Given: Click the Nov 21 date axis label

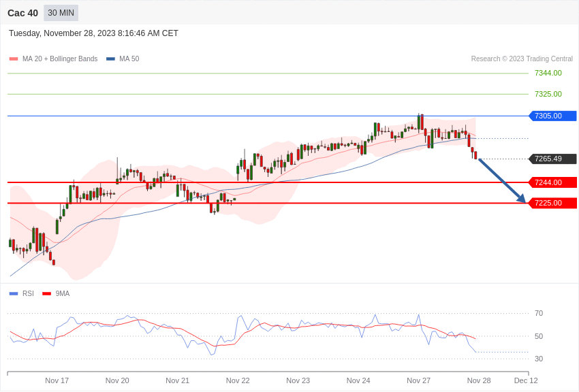Looking at the screenshot, I should pyautogui.click(x=177, y=380).
